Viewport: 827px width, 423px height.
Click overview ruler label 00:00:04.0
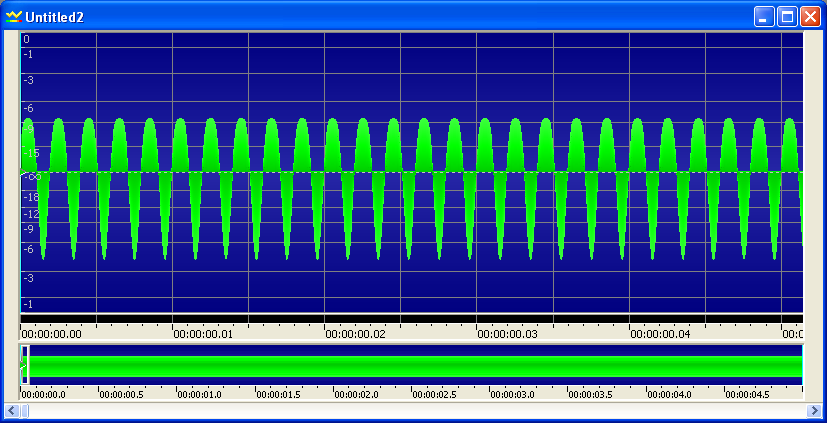[x=669, y=395]
